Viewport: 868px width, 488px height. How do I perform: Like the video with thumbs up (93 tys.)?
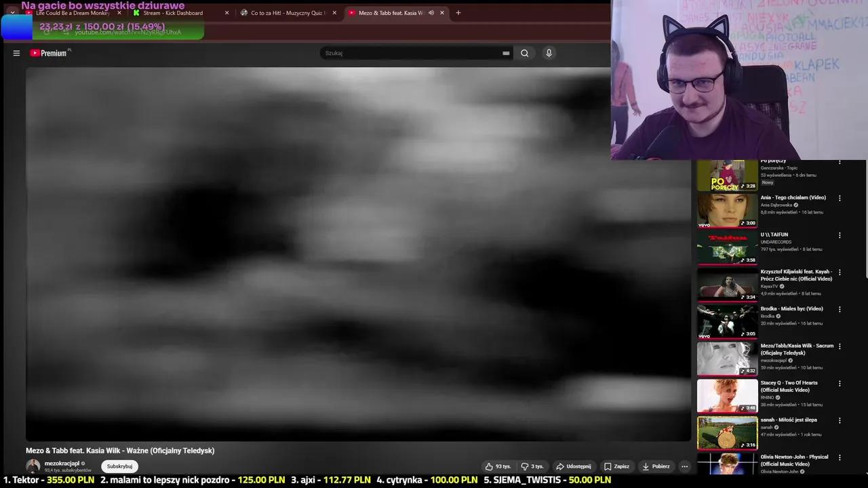pos(498,466)
